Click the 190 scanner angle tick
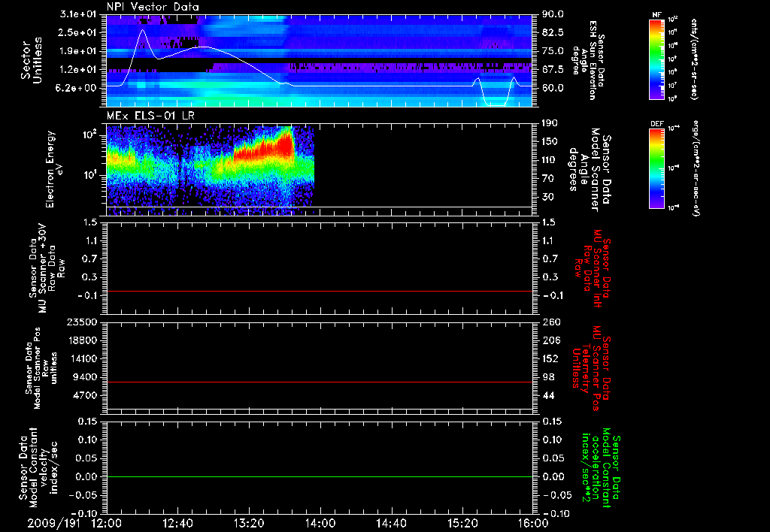The width and height of the screenshot is (770, 532). 550,123
